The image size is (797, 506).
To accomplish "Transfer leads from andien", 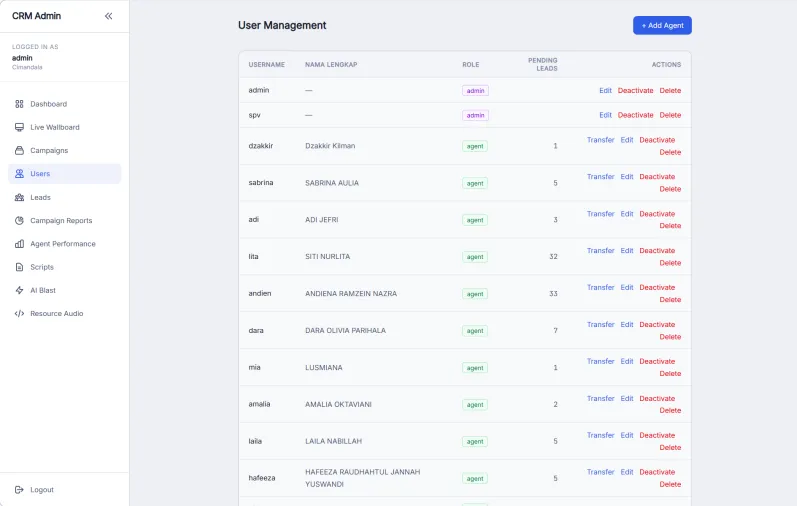I will pyautogui.click(x=600, y=287).
